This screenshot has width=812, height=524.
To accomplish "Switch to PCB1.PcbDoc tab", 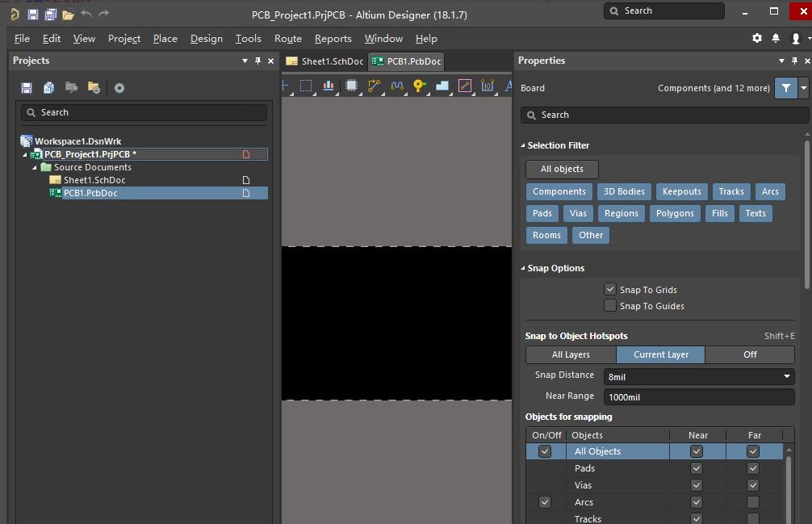I will click(406, 61).
